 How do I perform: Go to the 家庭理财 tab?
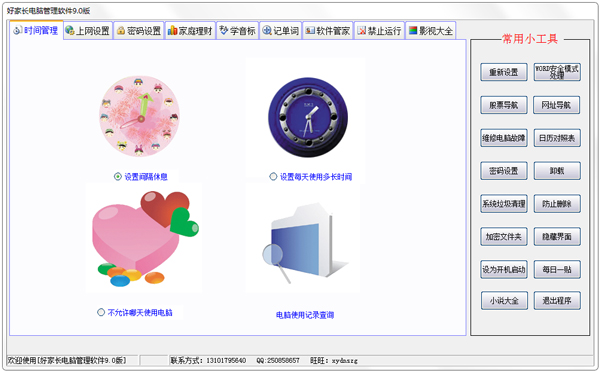tap(190, 31)
